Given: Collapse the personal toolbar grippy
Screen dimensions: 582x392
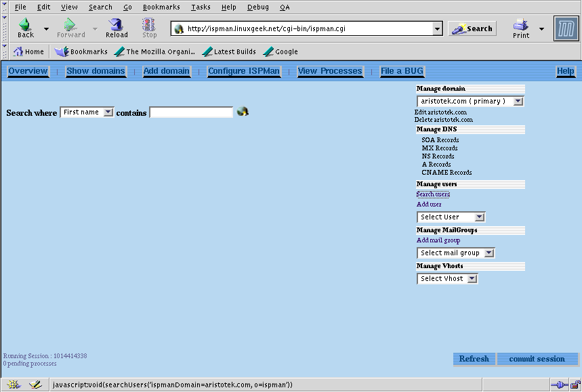Looking at the screenshot, I should coord(5,51).
